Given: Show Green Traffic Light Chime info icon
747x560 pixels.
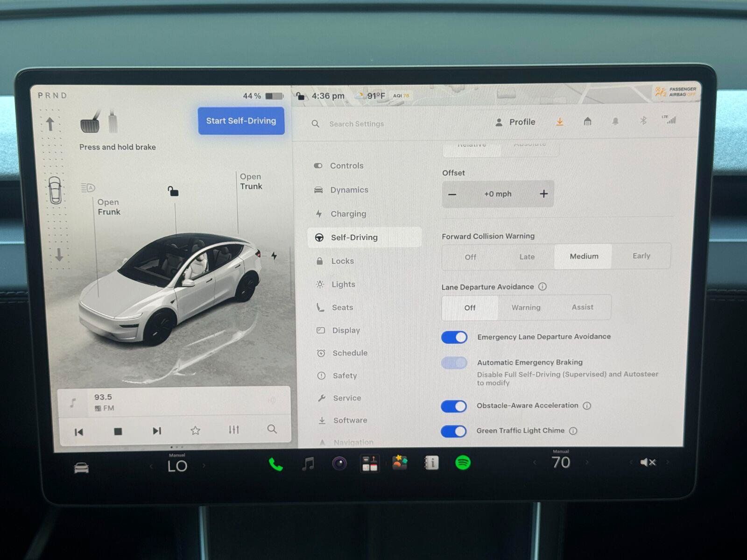Looking at the screenshot, I should [x=573, y=431].
